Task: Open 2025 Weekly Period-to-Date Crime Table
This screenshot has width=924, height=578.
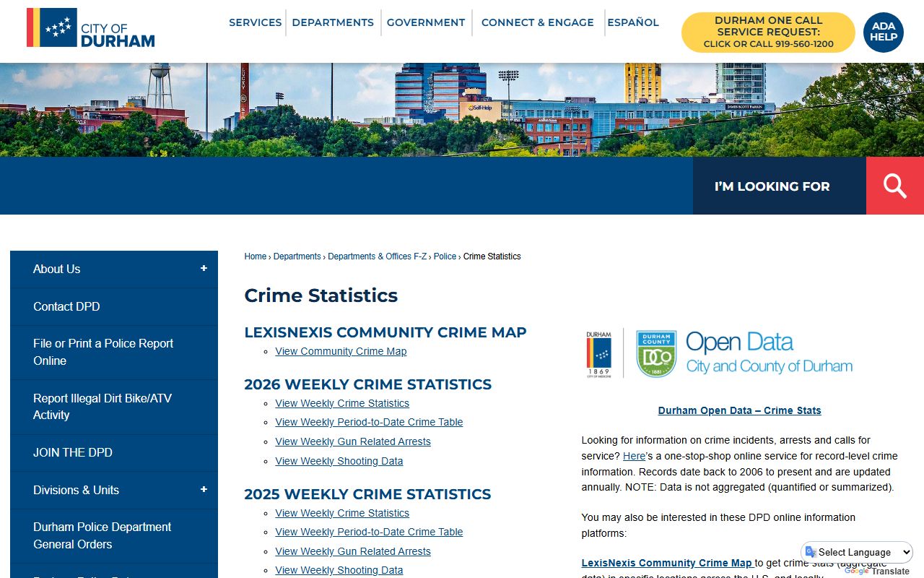Action: 369,532
